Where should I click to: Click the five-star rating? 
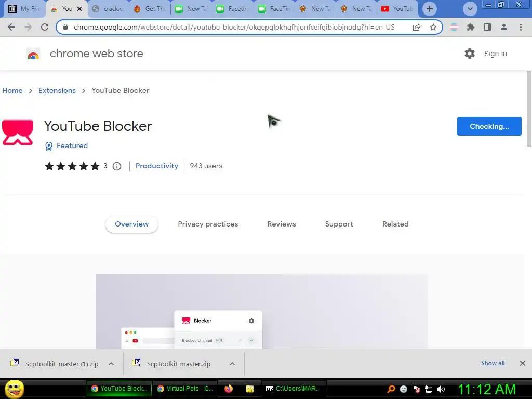(x=72, y=166)
